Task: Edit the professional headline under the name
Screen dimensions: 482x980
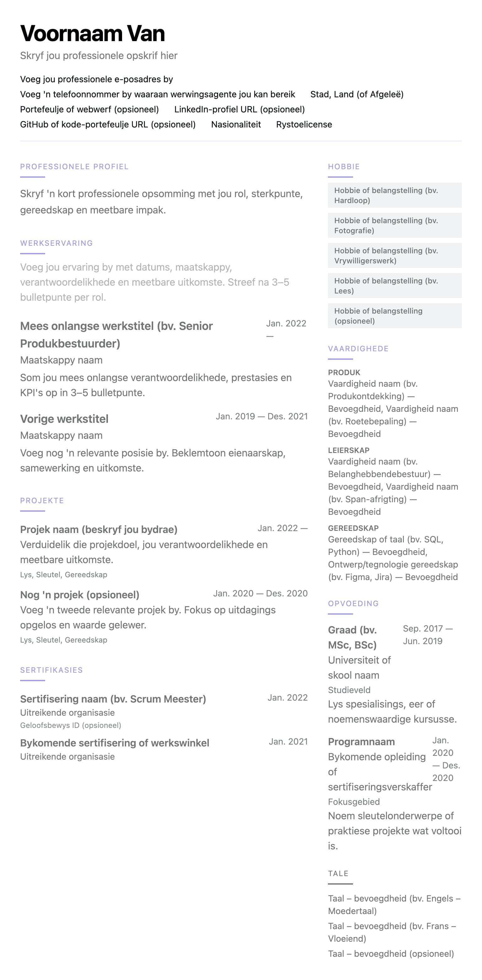Action: coord(99,56)
